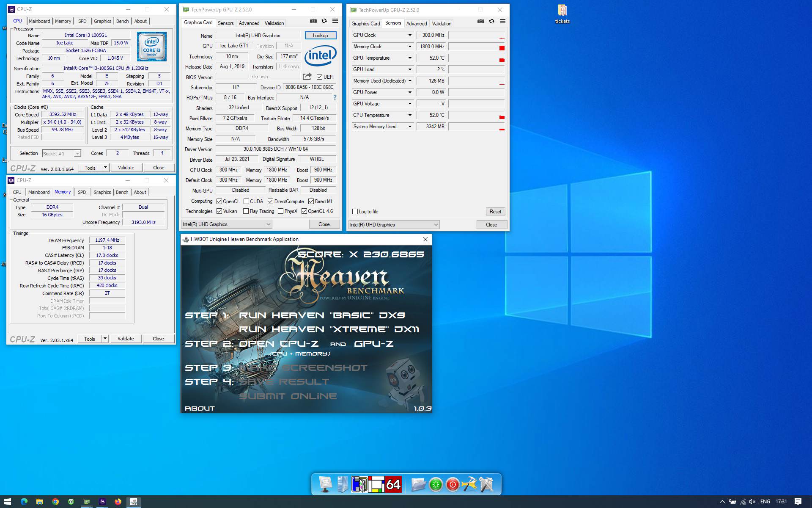Click the CPU Temperature sensor graph
Viewport: 812px width, 508px height.
point(477,115)
